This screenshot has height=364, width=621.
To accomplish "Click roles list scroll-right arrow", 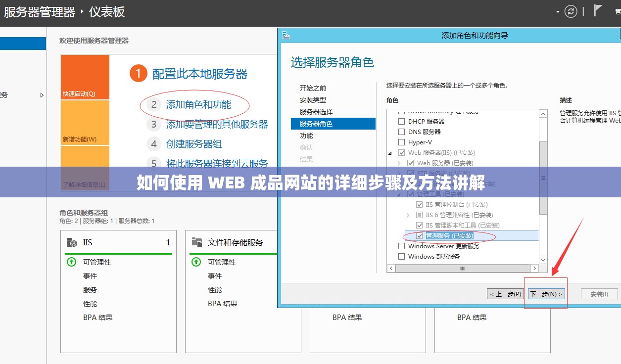I will pyautogui.click(x=534, y=268).
